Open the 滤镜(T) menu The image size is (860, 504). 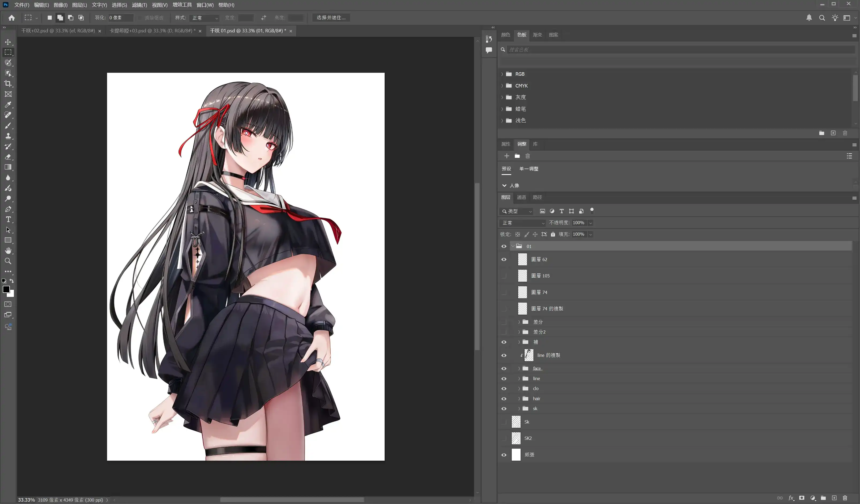coord(139,5)
